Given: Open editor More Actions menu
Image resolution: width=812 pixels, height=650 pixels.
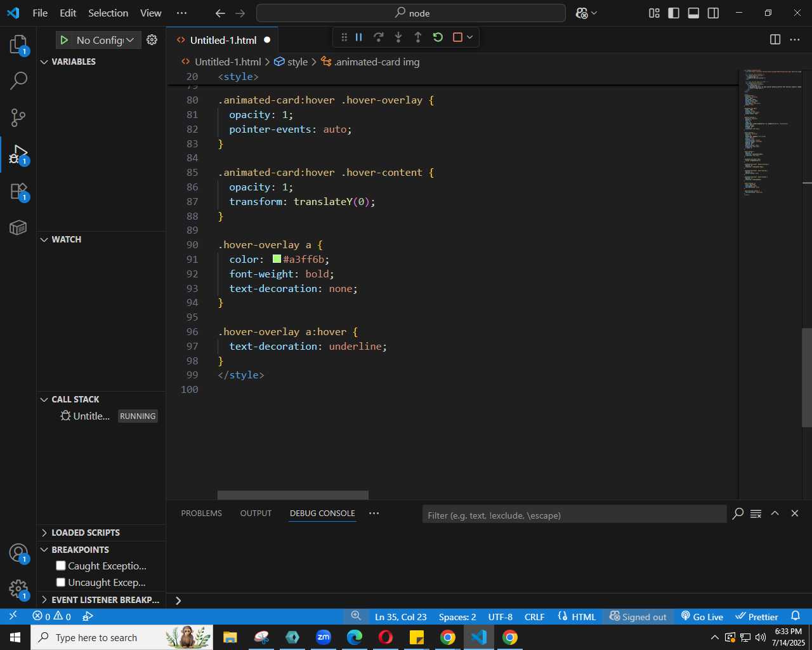Looking at the screenshot, I should pos(795,39).
